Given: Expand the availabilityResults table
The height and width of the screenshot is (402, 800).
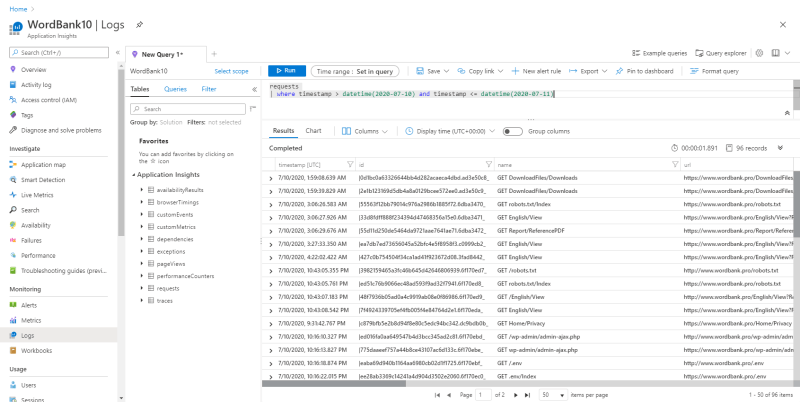Looking at the screenshot, I should [141, 190].
